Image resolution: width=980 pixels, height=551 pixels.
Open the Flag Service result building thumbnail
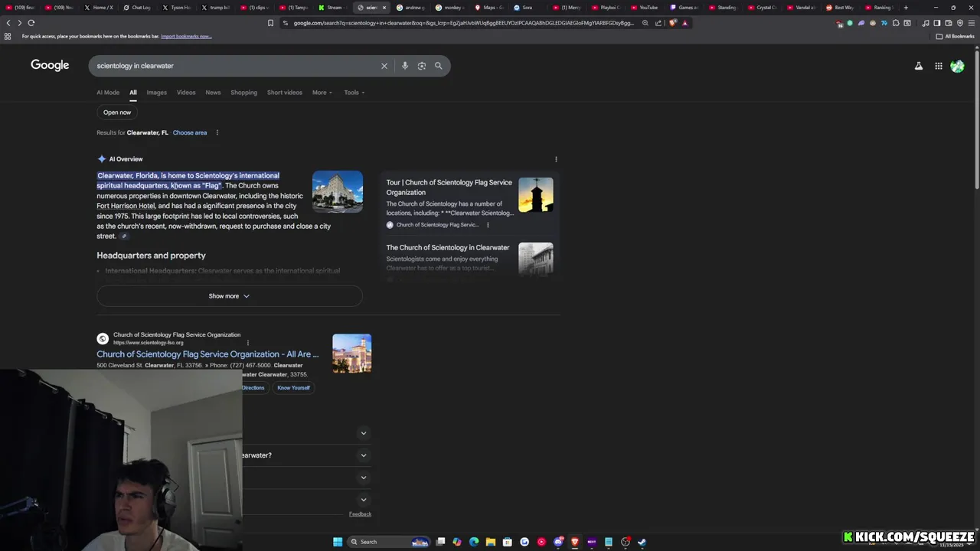[x=352, y=354]
